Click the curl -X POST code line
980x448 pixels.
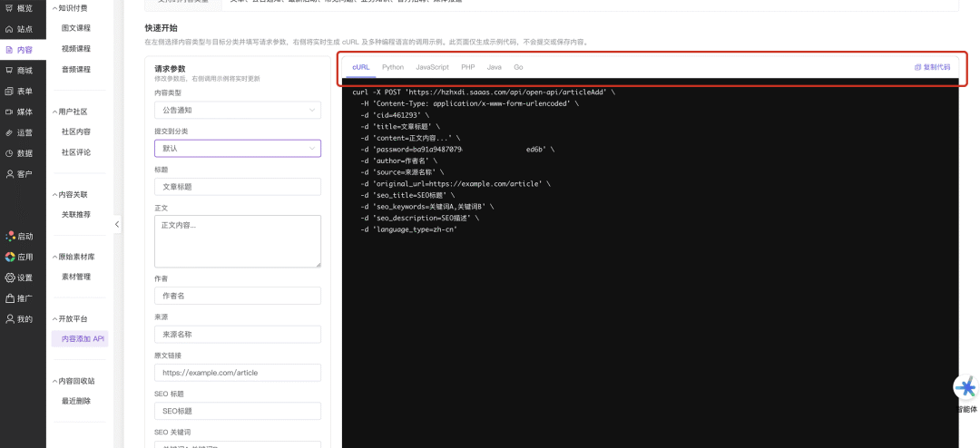click(484, 92)
